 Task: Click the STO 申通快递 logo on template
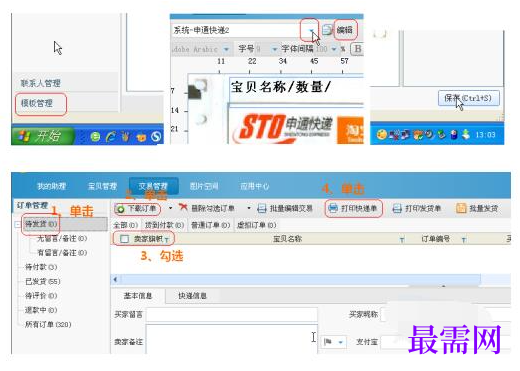(284, 128)
